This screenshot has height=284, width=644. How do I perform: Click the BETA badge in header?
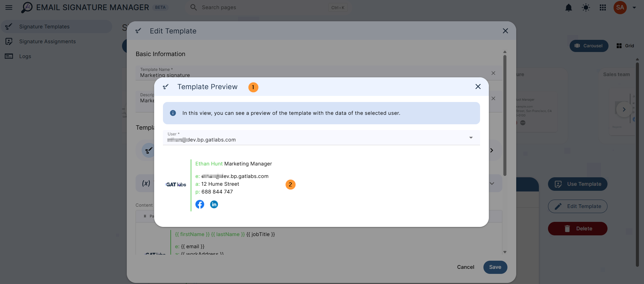click(x=160, y=7)
